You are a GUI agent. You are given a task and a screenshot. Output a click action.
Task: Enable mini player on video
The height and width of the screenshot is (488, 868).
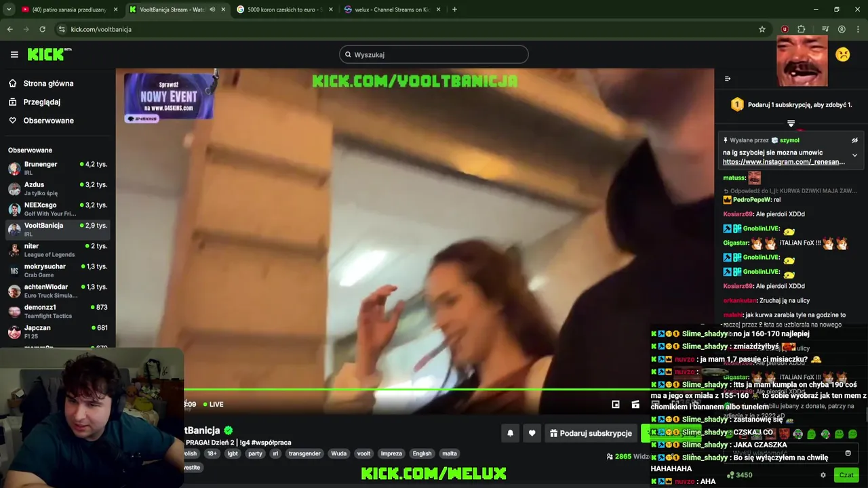(x=616, y=405)
